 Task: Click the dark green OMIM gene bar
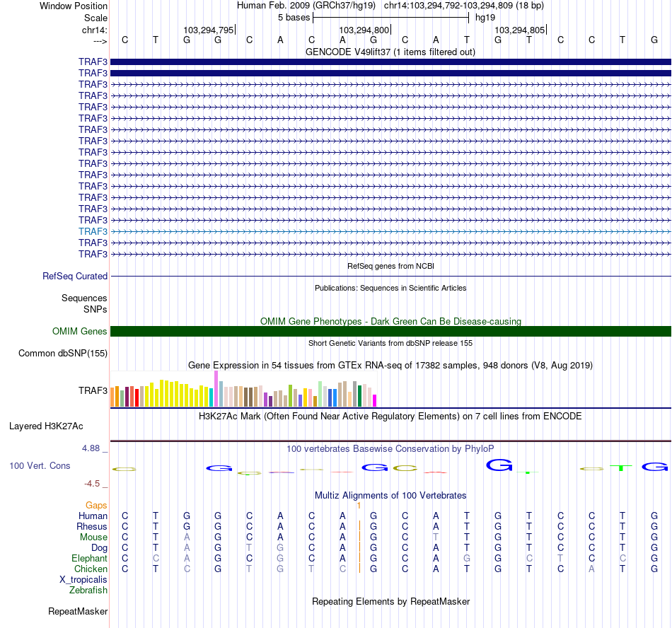390,331
